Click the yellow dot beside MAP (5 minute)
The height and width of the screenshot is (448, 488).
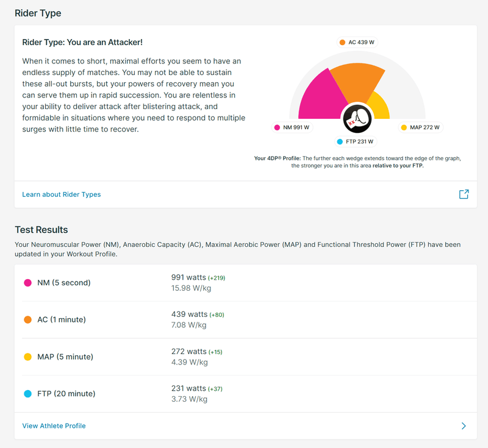point(27,357)
